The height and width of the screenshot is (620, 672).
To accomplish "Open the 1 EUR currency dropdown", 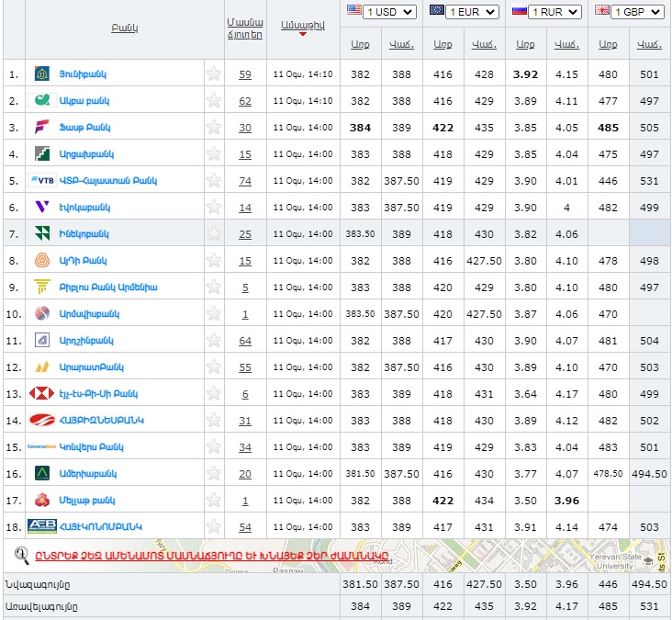I will [x=473, y=12].
